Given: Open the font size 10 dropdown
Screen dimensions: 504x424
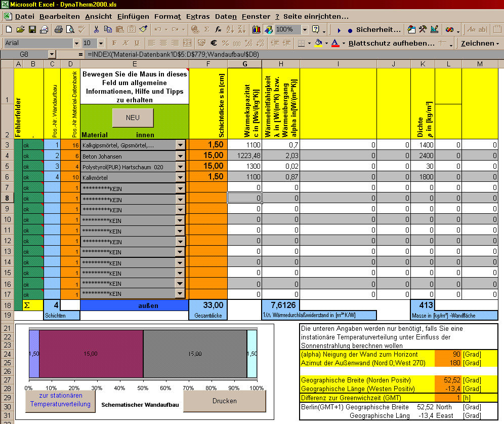Looking at the screenshot, I should click(101, 43).
